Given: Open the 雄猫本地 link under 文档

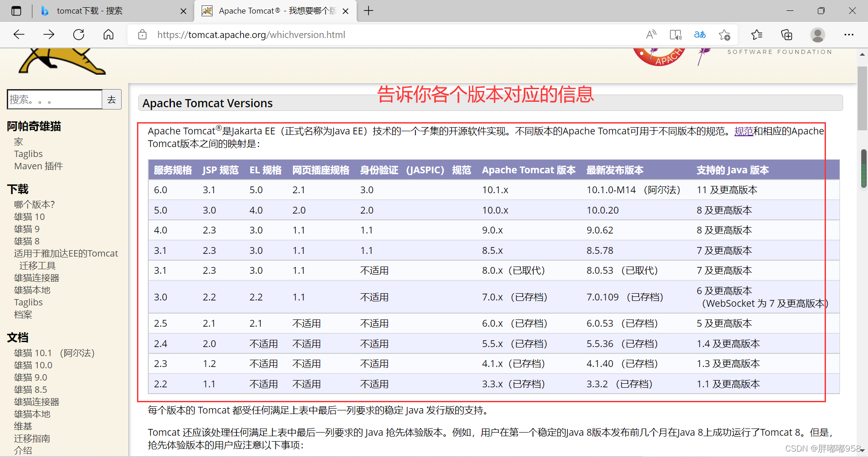Looking at the screenshot, I should 32,414.
